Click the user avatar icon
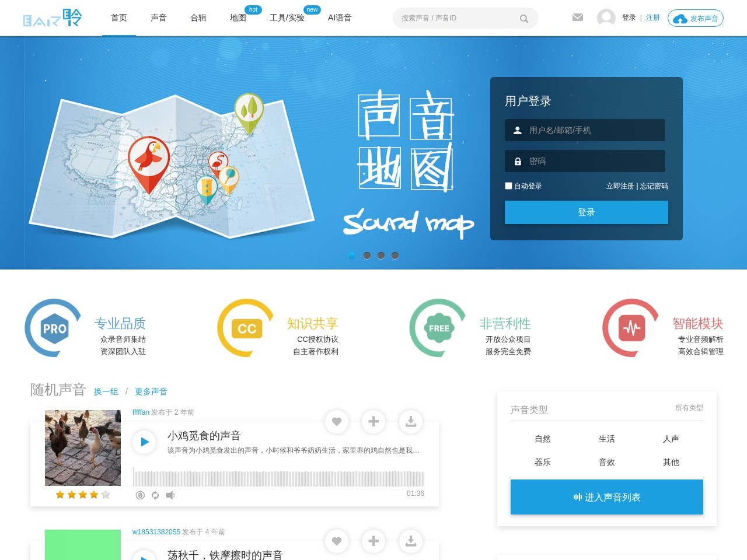 (x=606, y=17)
